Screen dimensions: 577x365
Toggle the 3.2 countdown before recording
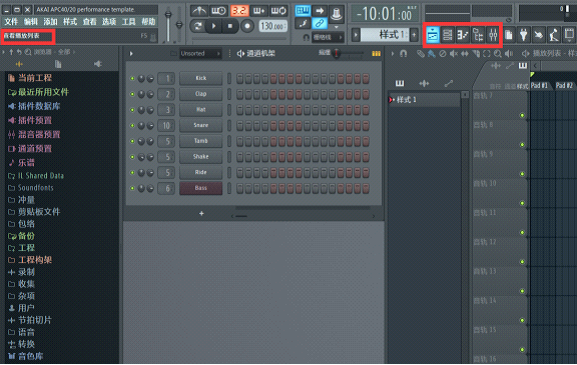pos(239,11)
